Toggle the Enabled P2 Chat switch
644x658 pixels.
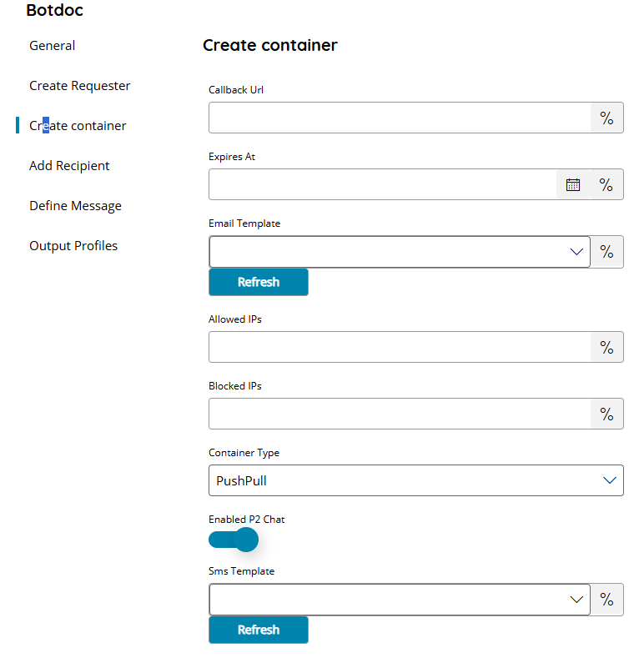pyautogui.click(x=234, y=540)
